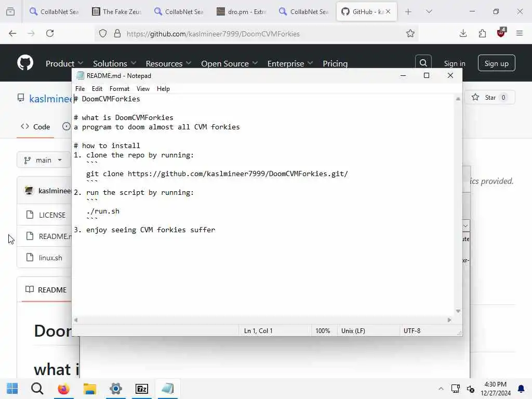Expand GitHub Enterprise dropdown
Screen dimensions: 532x399
coord(290,63)
